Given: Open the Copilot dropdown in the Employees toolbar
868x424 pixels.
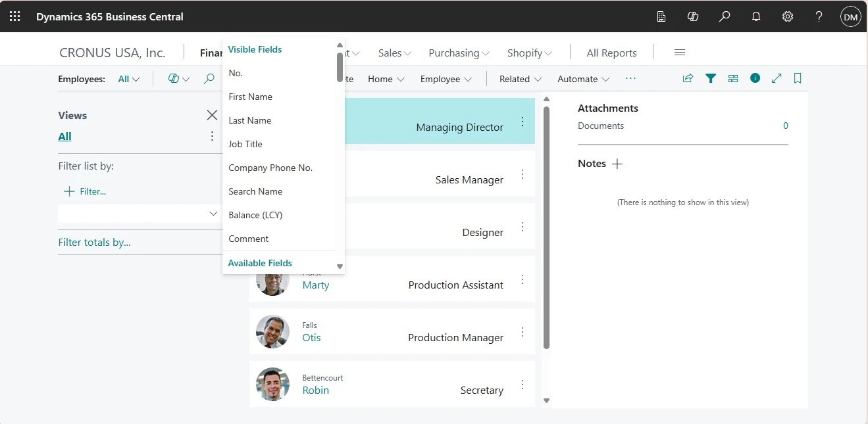Looking at the screenshot, I should pyautogui.click(x=178, y=79).
